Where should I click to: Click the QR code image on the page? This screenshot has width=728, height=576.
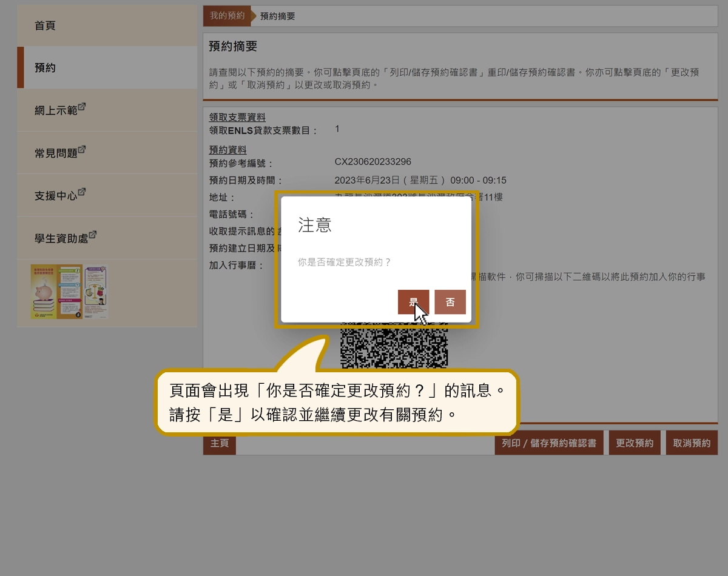[394, 346]
